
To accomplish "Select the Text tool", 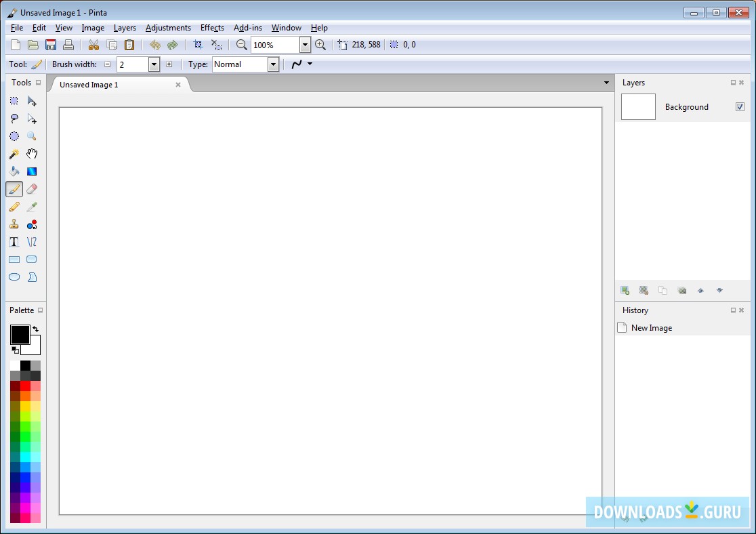I will (14, 242).
